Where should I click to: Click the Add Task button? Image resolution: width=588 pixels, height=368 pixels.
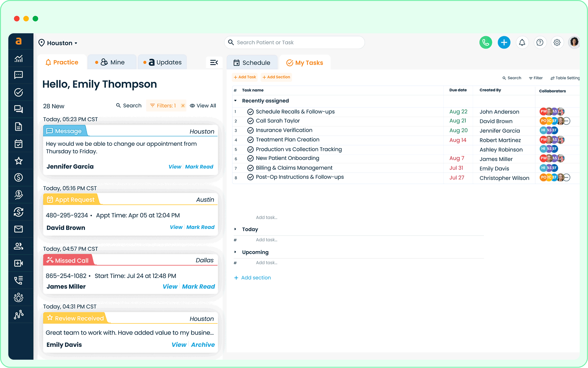click(x=245, y=77)
